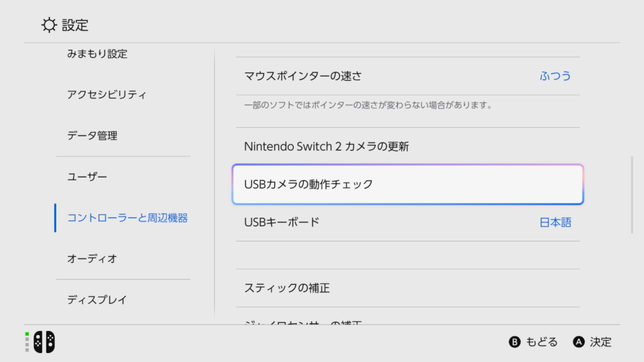Viewport: 644px width, 362px height.
Task: Open Nintendo Switch 2 カメラの更新
Action: tap(327, 147)
